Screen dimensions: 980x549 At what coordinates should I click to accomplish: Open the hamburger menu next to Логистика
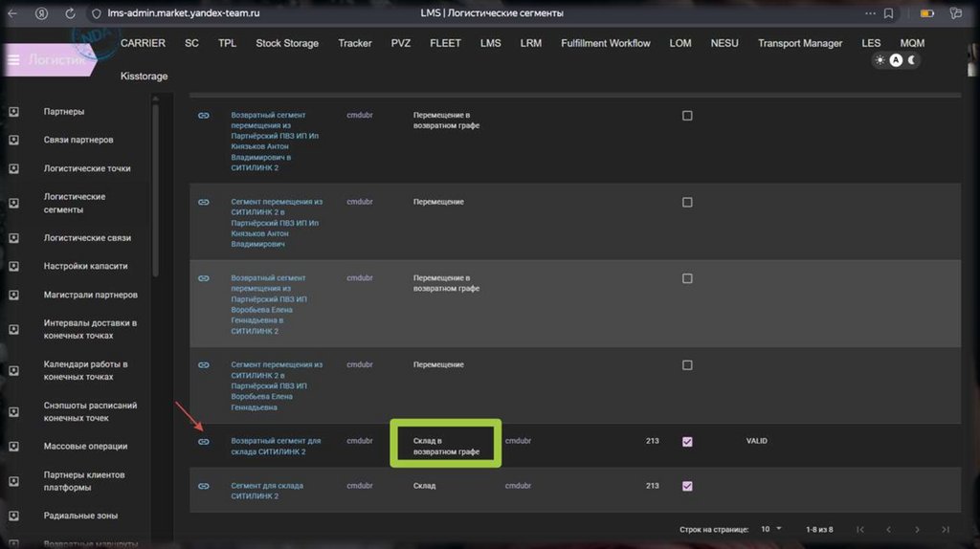[x=13, y=60]
